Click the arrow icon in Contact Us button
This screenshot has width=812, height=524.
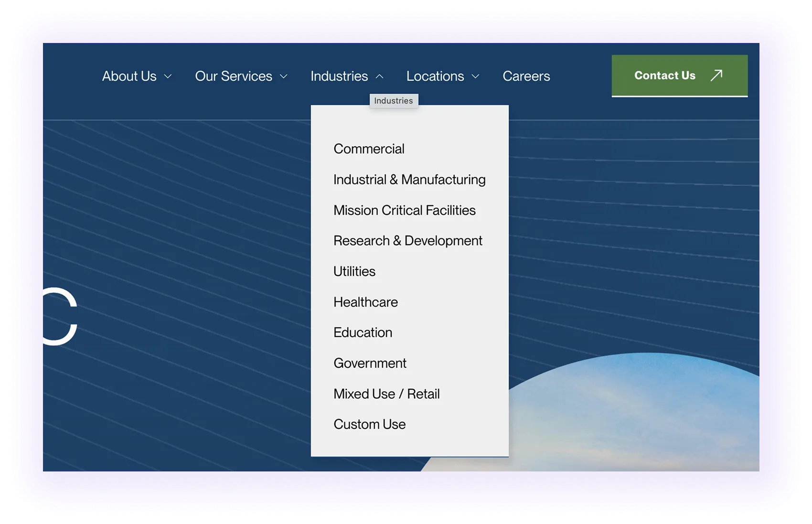tap(715, 75)
